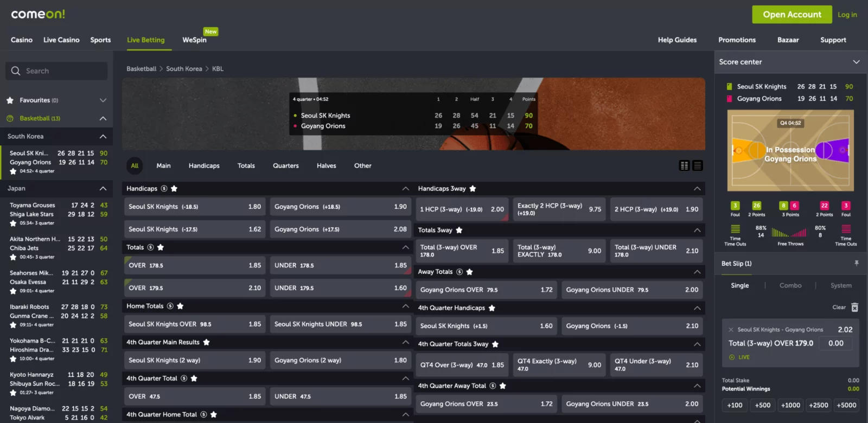The height and width of the screenshot is (423, 868).
Task: Collapse the Japan league group
Action: tap(103, 189)
